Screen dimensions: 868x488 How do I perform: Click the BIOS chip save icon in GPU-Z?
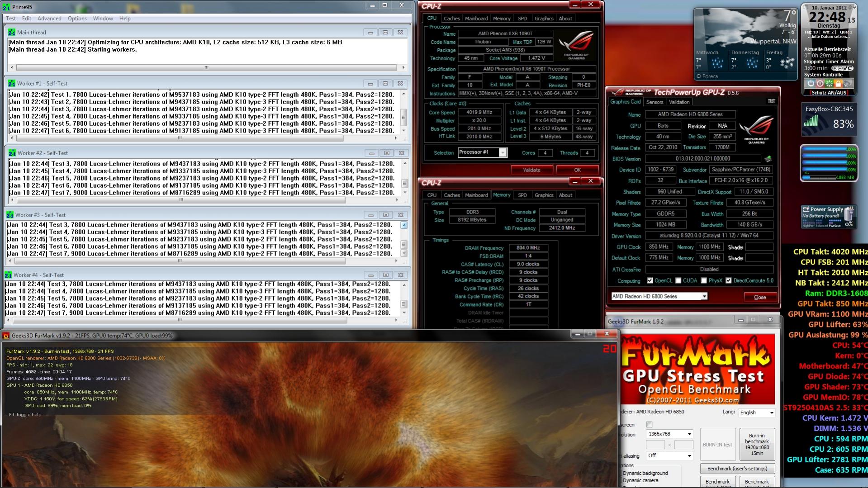pyautogui.click(x=768, y=159)
